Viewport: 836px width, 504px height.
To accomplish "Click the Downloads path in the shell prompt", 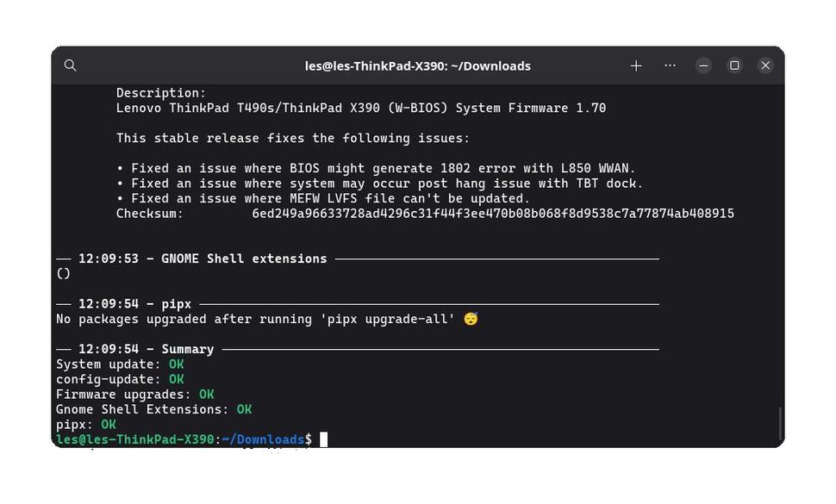I will [x=264, y=439].
